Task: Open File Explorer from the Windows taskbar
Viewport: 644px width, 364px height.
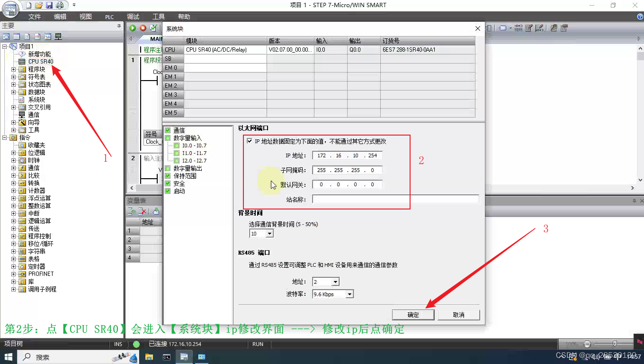Action: (x=149, y=357)
